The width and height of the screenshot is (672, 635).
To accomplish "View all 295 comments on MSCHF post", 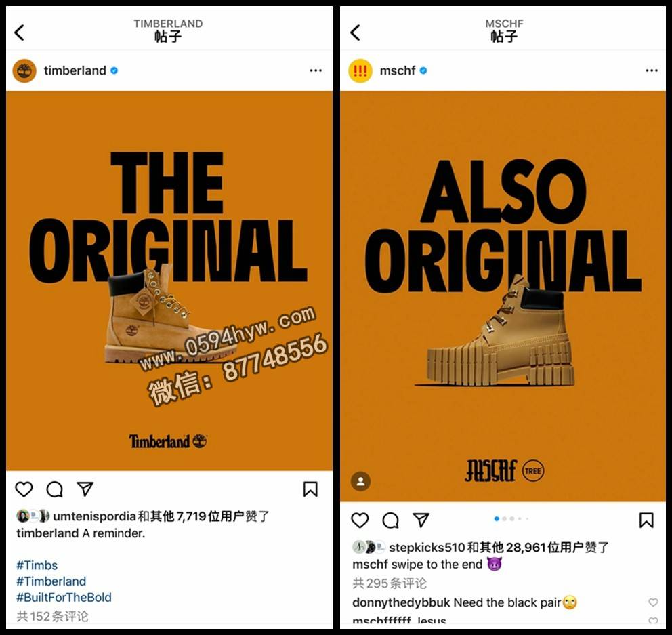I will click(390, 583).
